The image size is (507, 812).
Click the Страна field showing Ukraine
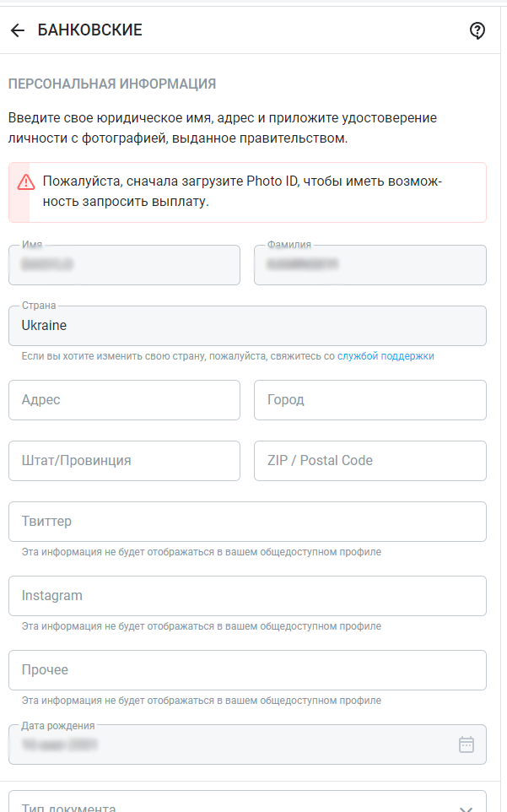tap(247, 326)
